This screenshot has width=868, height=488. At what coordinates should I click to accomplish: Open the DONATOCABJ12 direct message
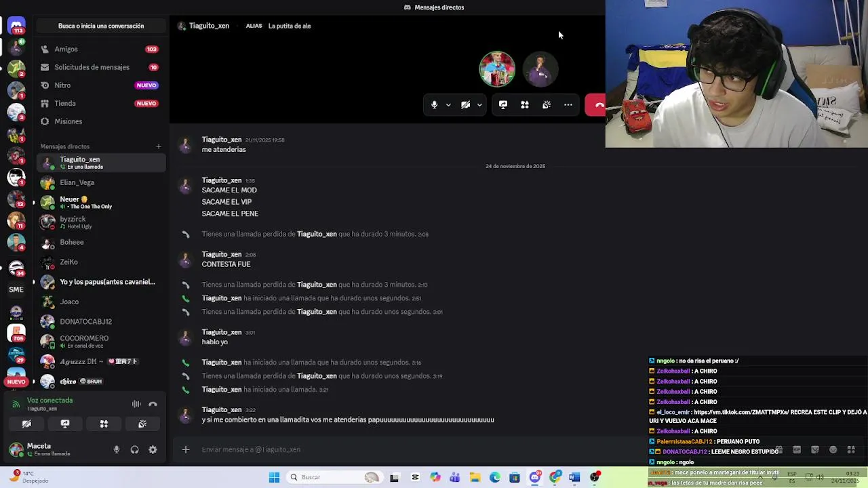click(x=101, y=322)
